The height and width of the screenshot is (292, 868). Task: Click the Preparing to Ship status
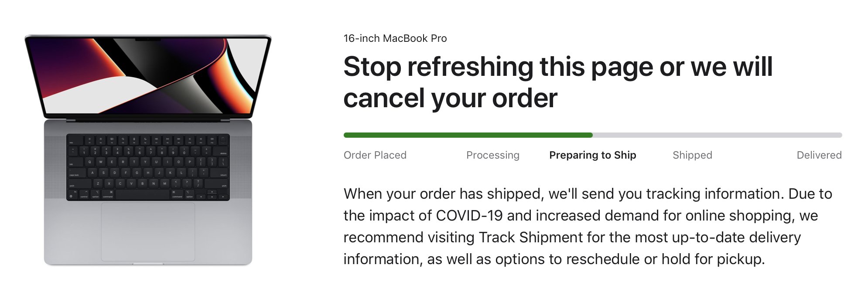pyautogui.click(x=593, y=155)
